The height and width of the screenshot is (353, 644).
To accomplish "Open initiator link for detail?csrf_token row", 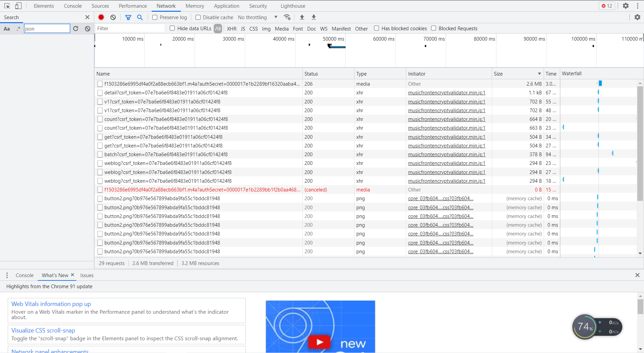I will (446, 93).
